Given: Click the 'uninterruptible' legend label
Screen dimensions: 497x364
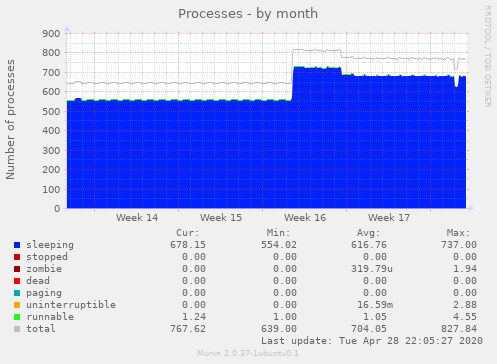Looking at the screenshot, I should (71, 305).
